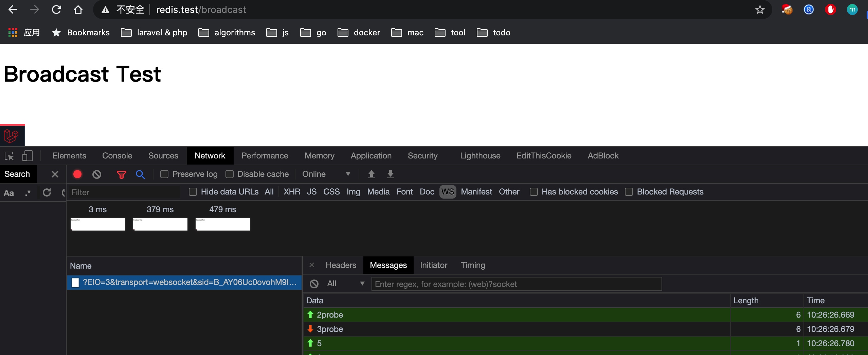This screenshot has height=355, width=868.
Task: Click the not-secure warning icon
Action: pos(106,10)
